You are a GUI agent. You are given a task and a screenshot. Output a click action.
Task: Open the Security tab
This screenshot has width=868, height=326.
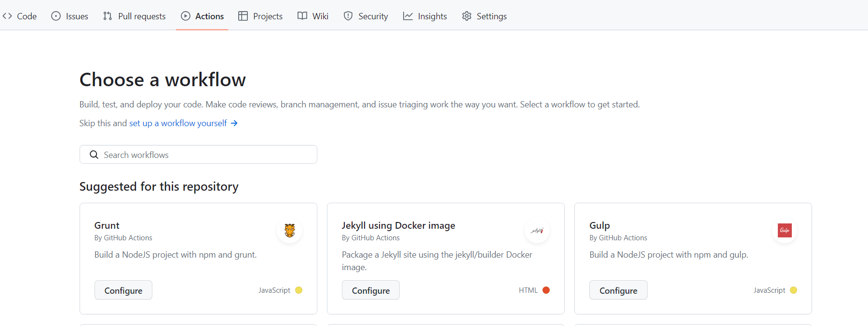pos(366,16)
